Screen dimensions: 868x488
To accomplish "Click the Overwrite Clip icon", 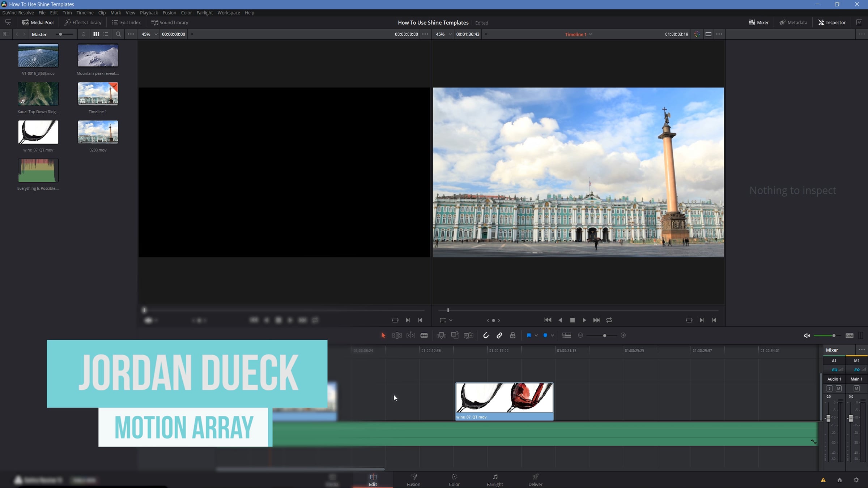I will click(455, 335).
